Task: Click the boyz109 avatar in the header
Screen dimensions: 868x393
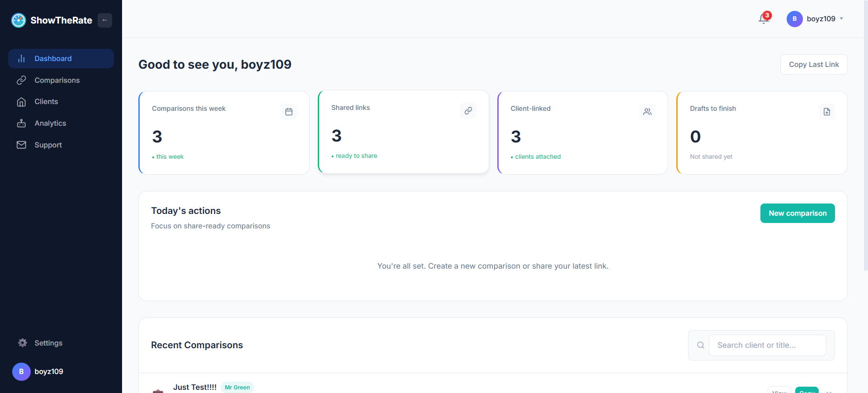Action: 794,19
